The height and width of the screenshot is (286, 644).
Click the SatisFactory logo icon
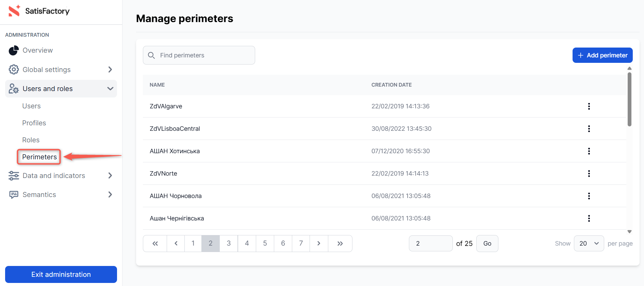point(14,11)
